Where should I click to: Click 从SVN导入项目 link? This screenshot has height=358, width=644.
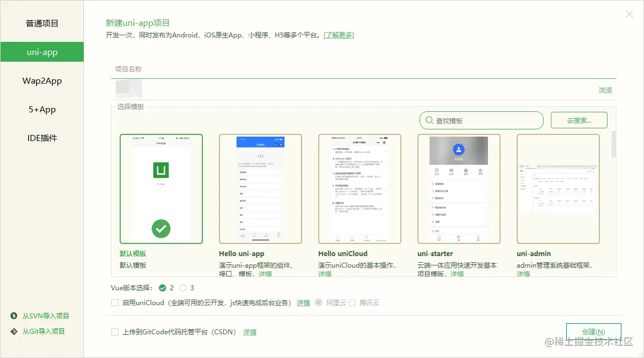tap(46, 316)
